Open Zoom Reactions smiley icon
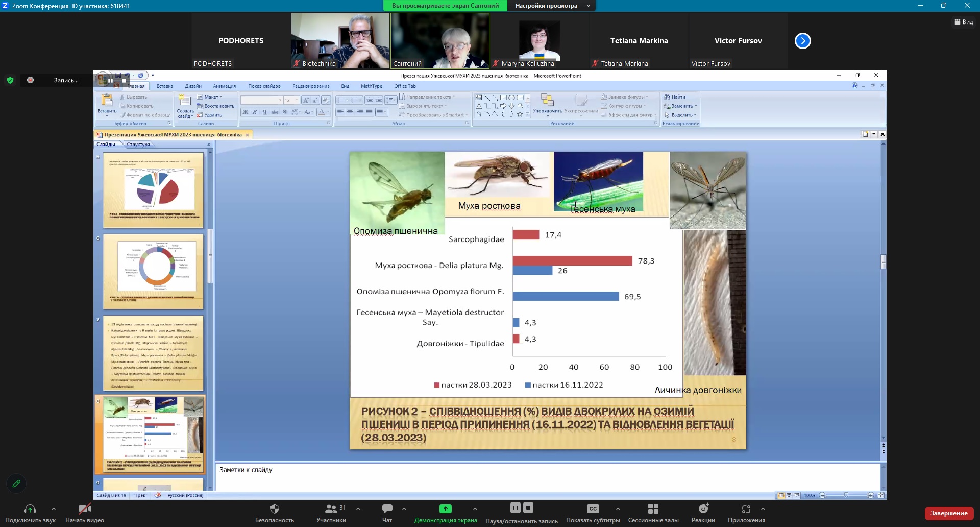980x527 pixels. pos(703,508)
